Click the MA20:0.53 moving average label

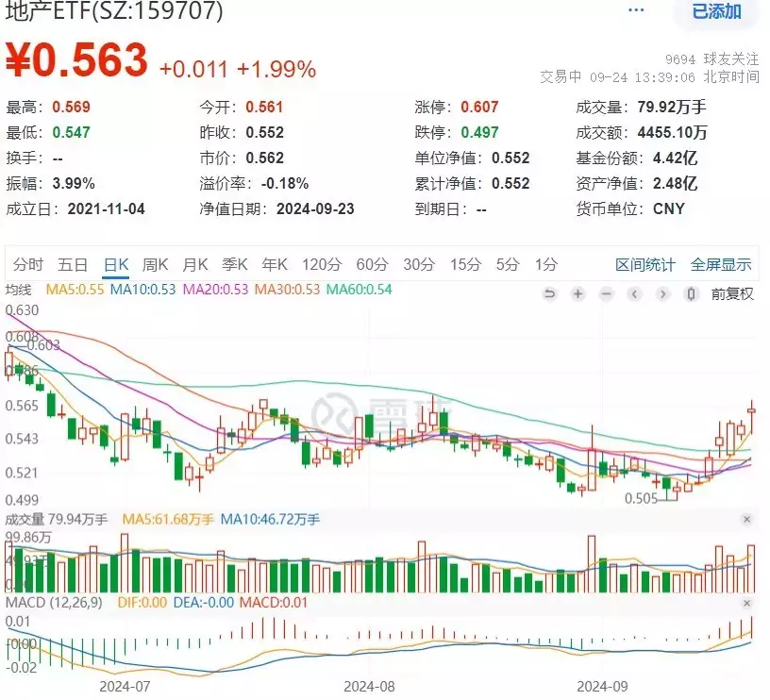(215, 290)
